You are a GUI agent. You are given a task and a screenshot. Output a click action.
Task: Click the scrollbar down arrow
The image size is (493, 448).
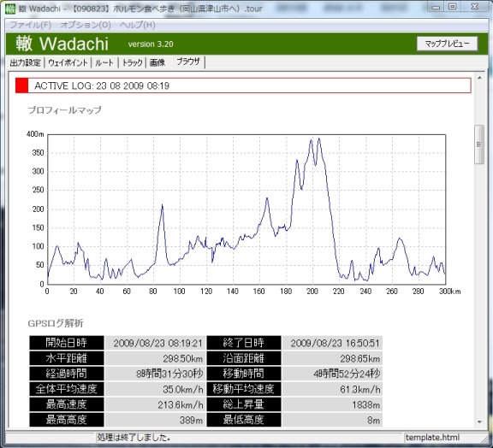[x=479, y=421]
